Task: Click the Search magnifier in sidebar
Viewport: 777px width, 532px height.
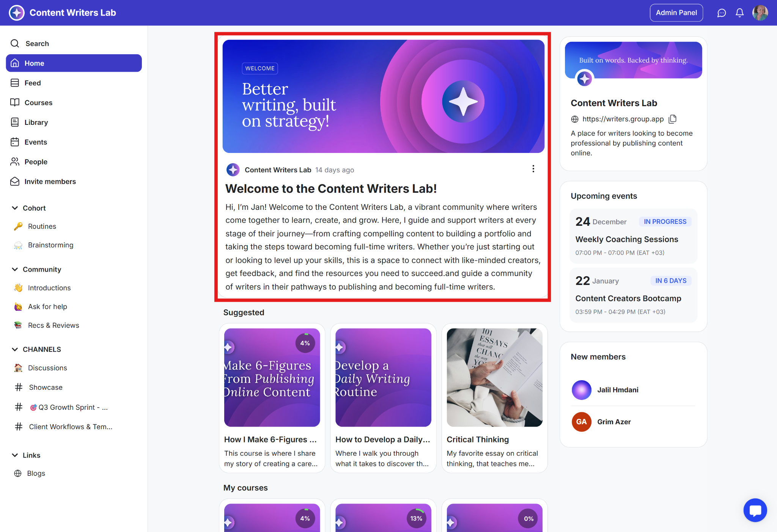Action: (15, 44)
